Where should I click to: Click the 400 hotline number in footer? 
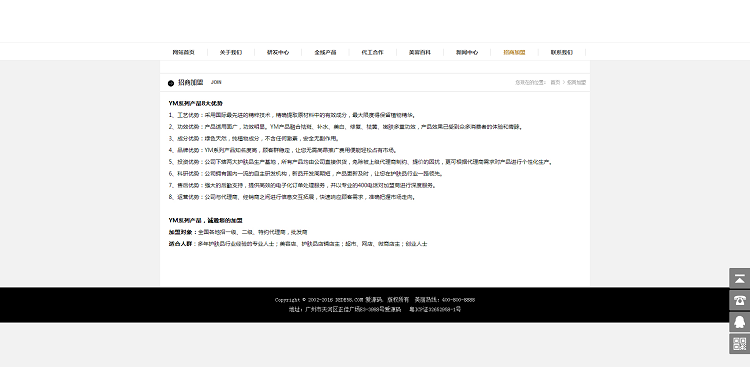458,300
